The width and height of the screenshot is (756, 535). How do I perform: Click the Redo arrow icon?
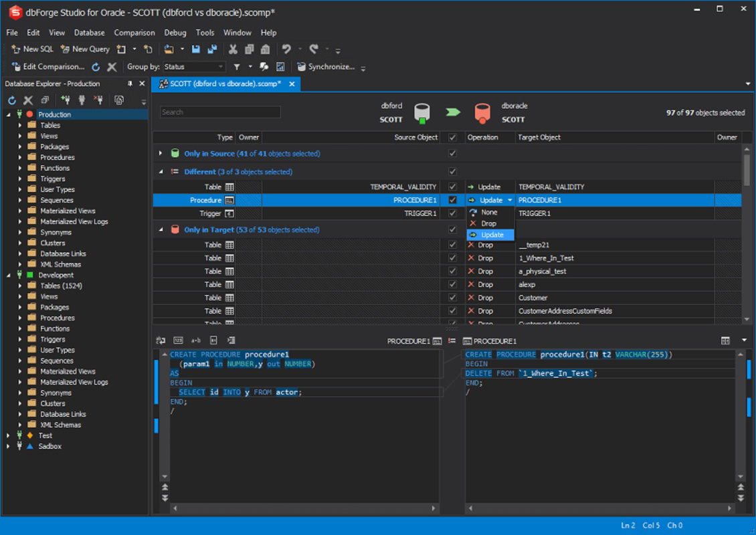(314, 49)
